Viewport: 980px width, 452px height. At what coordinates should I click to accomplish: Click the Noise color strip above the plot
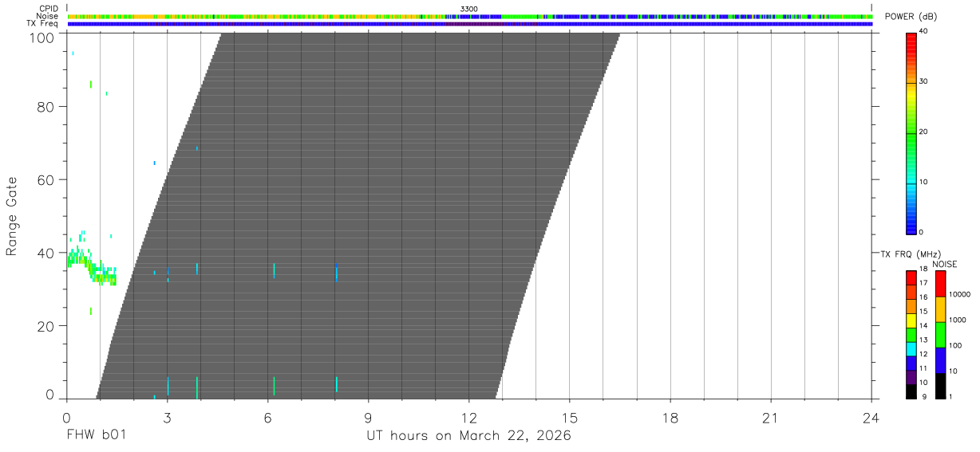coord(469,16)
